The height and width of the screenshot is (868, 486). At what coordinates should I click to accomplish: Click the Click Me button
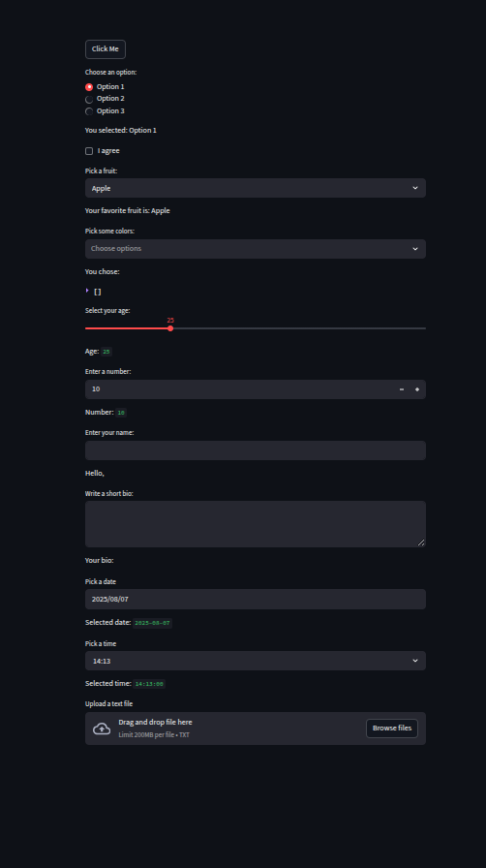[x=106, y=49]
